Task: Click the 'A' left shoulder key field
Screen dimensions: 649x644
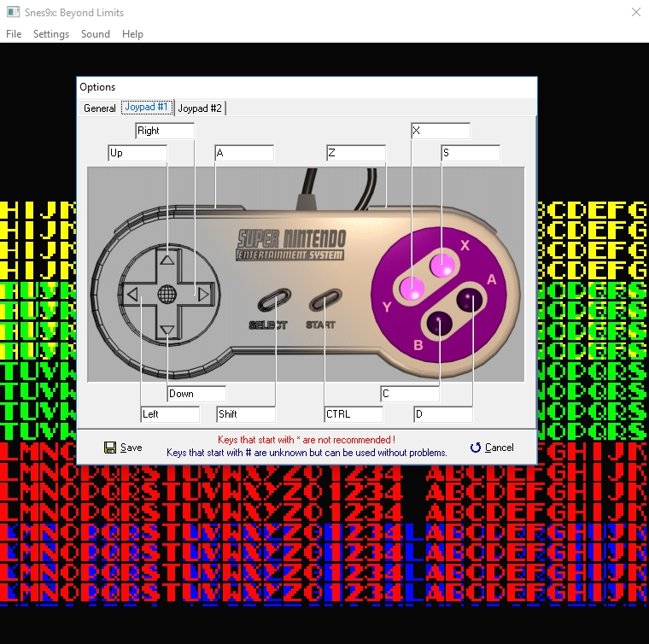Action: (x=244, y=153)
